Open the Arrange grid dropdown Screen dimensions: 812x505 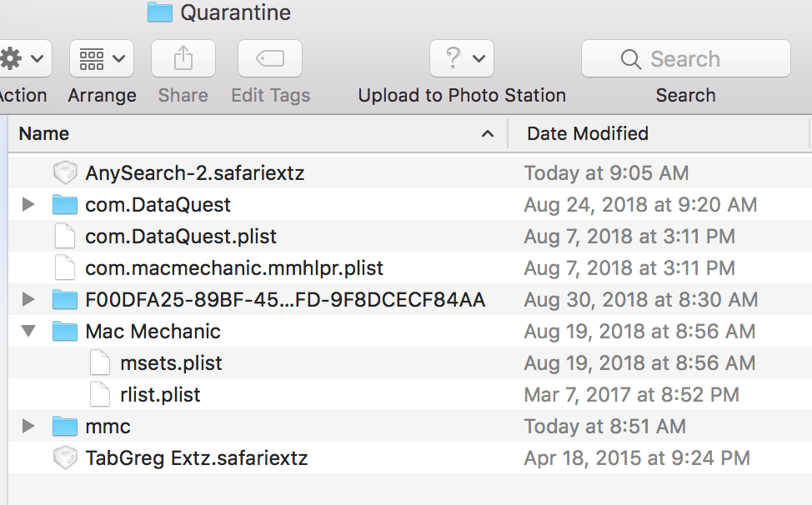102,59
